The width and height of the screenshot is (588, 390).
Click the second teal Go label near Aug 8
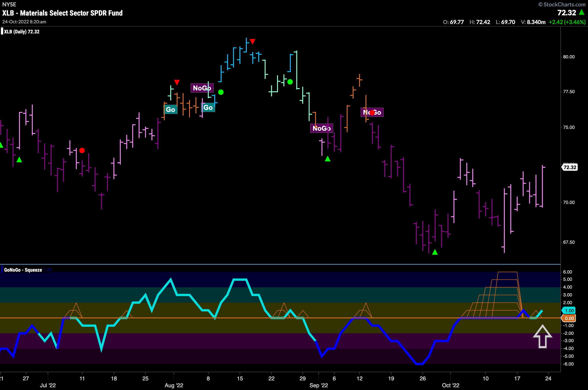(208, 107)
